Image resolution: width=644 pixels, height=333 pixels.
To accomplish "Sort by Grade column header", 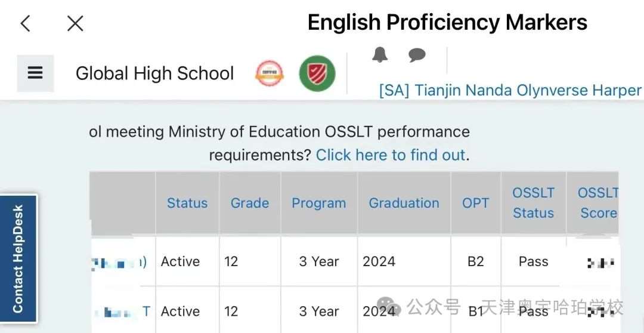I will pyautogui.click(x=250, y=203).
